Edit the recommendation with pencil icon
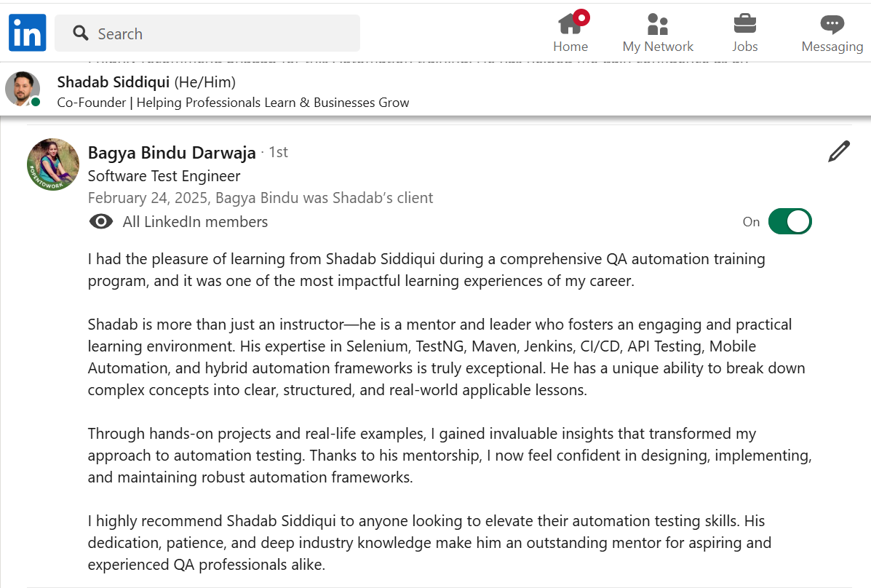This screenshot has height=588, width=871. (838, 151)
